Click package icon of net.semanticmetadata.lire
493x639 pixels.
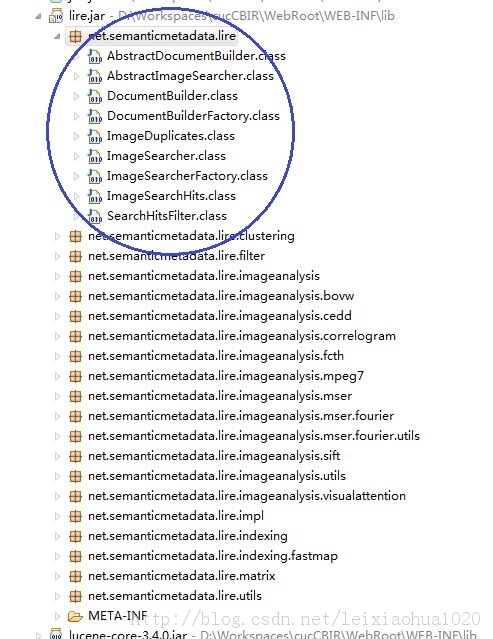75,36
